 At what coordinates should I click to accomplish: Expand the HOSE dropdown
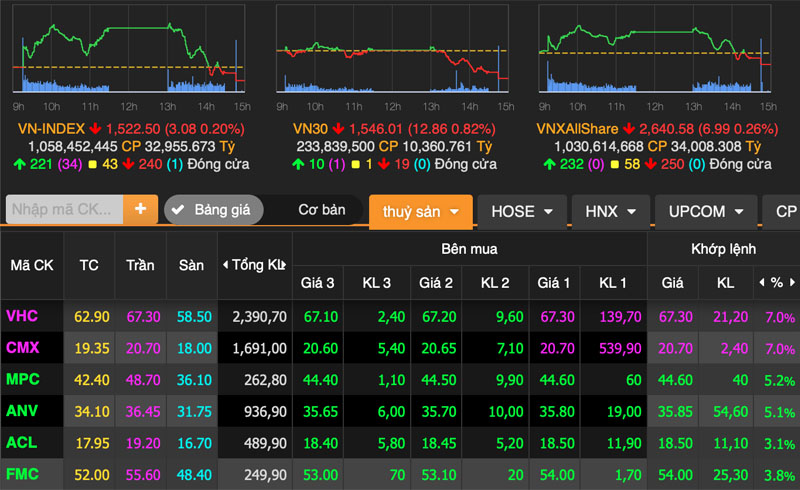point(521,211)
